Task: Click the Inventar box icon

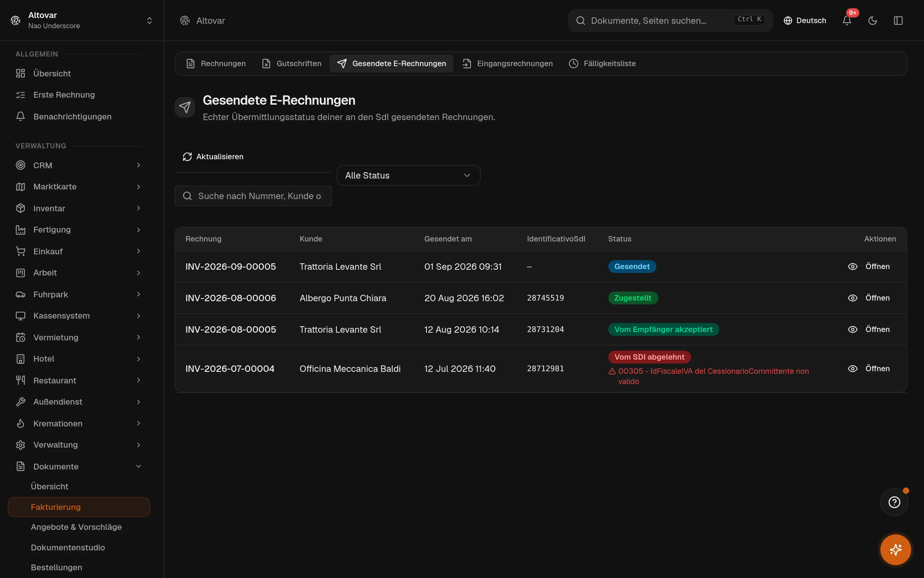Action: tap(21, 208)
